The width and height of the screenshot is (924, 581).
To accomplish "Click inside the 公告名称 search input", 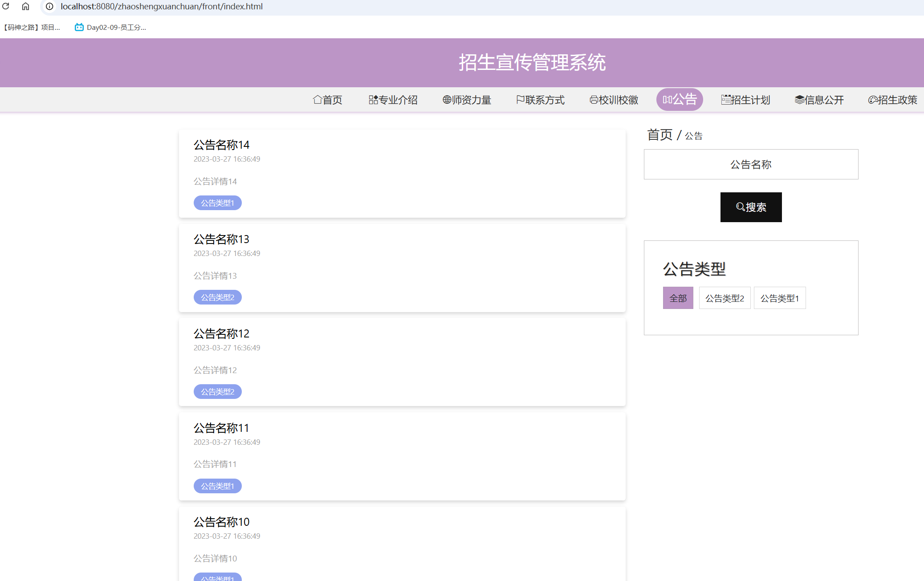I will pyautogui.click(x=751, y=164).
